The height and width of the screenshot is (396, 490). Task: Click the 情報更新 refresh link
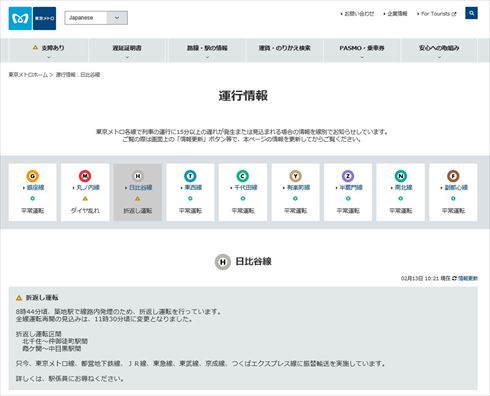pos(468,278)
